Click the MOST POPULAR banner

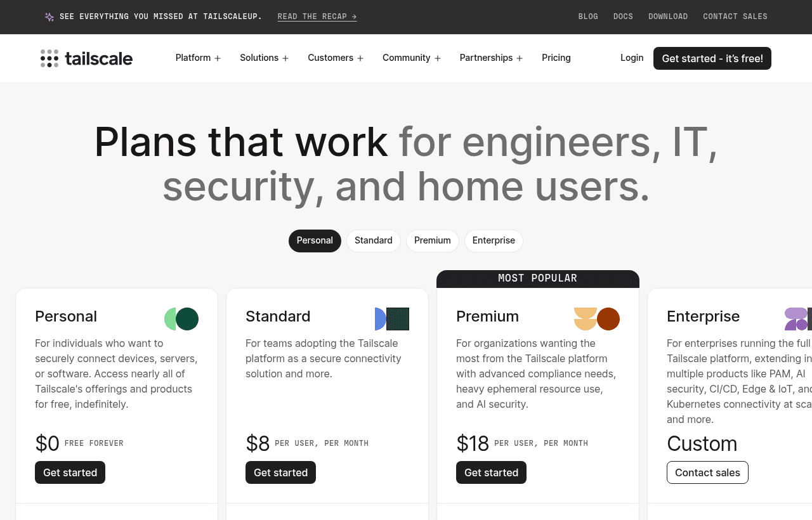[x=538, y=278]
